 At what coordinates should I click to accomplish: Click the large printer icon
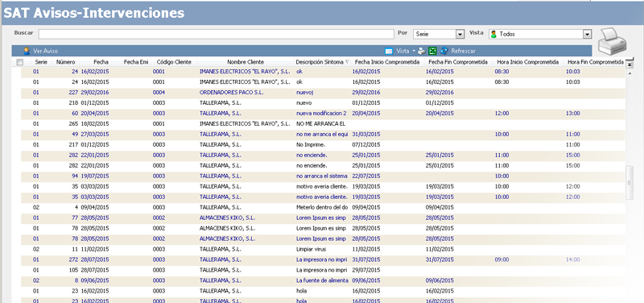pyautogui.click(x=613, y=42)
